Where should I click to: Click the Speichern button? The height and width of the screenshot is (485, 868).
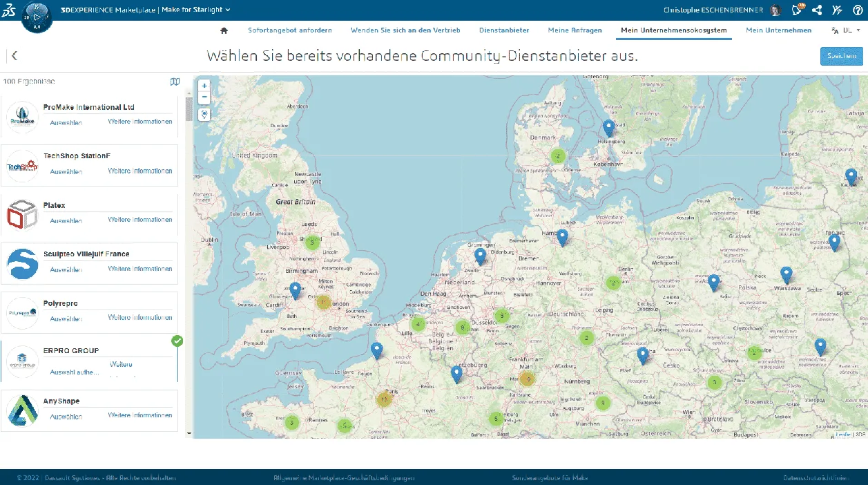841,57
